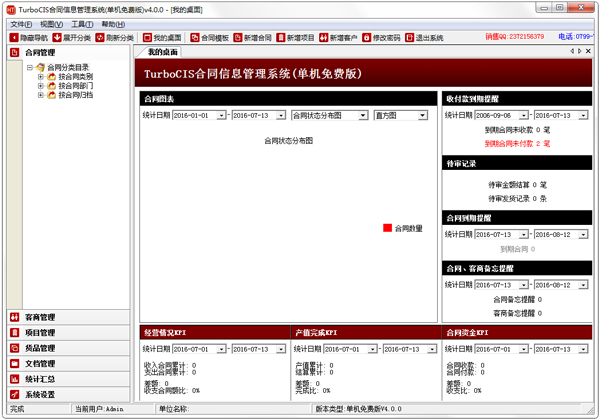This screenshot has height=420, width=600.
Task: Click 当前用户:Admin in status bar
Action: [99, 409]
